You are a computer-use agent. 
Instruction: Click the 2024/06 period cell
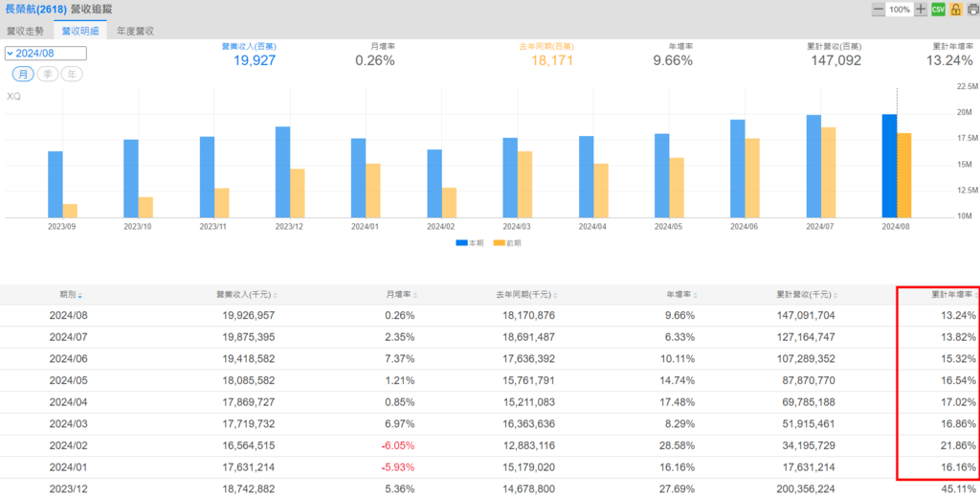(x=68, y=359)
